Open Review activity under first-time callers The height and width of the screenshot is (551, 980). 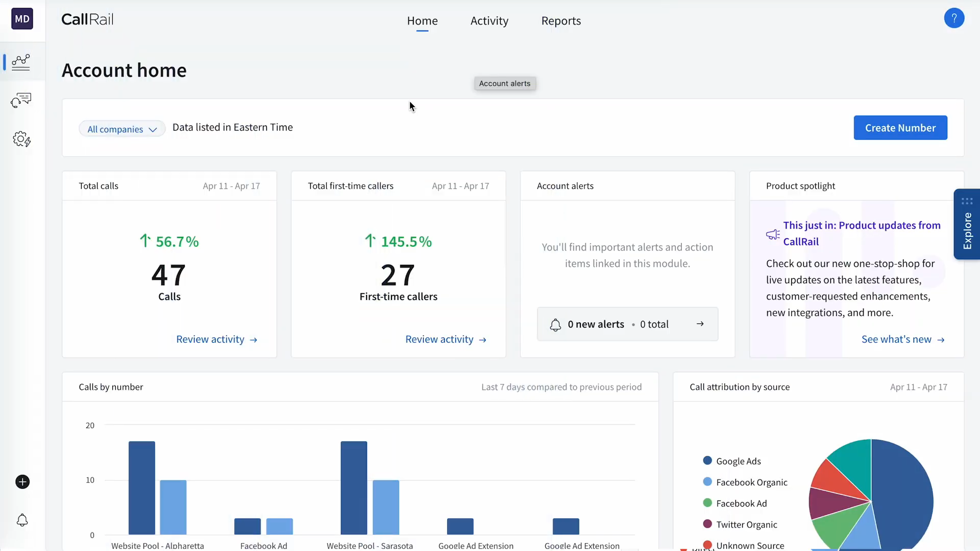[446, 339]
